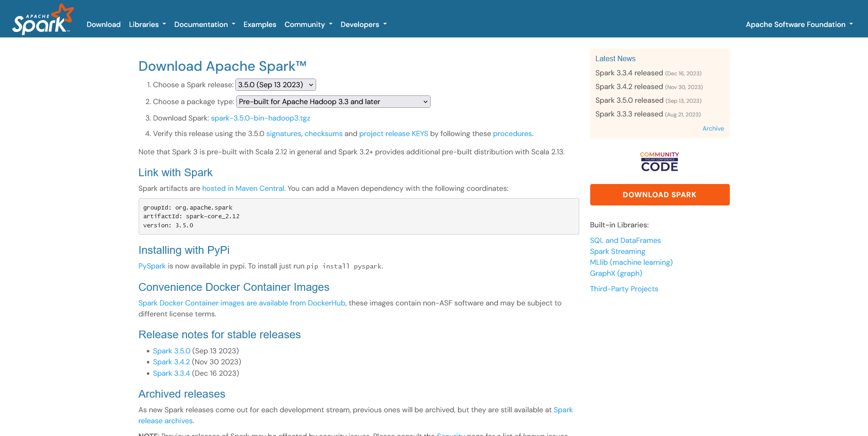Screen dimensions: 868x436
Task: Open the checksums link
Action: pyautogui.click(x=323, y=134)
